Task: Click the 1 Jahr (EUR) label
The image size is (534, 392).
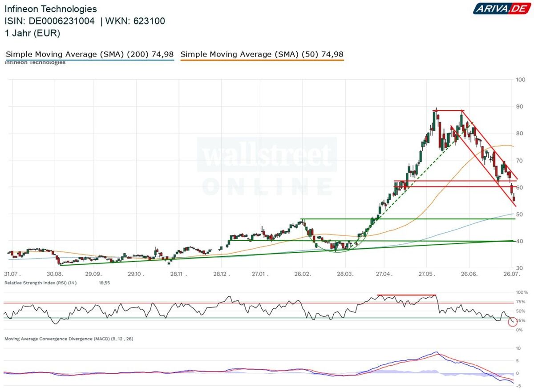Action: pos(32,33)
